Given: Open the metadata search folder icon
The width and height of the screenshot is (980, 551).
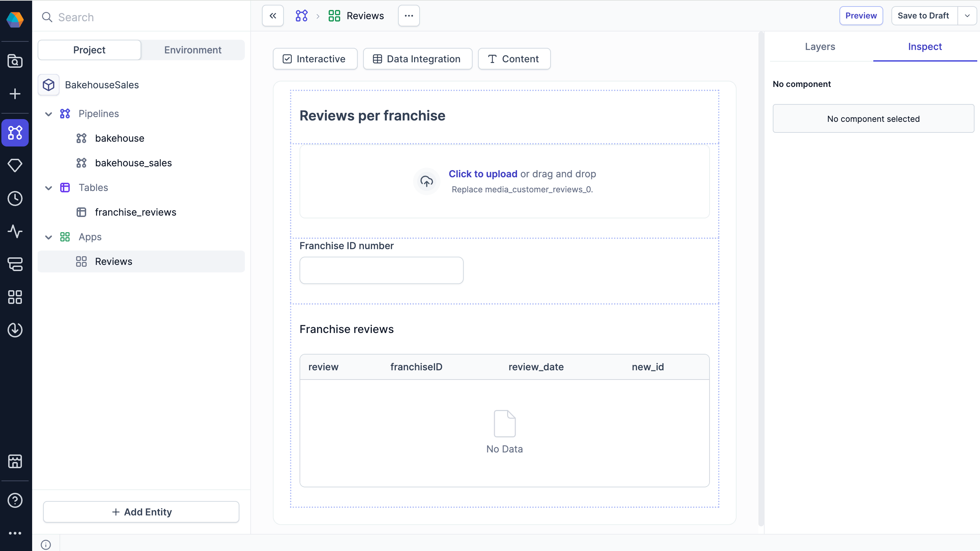Looking at the screenshot, I should tap(15, 61).
